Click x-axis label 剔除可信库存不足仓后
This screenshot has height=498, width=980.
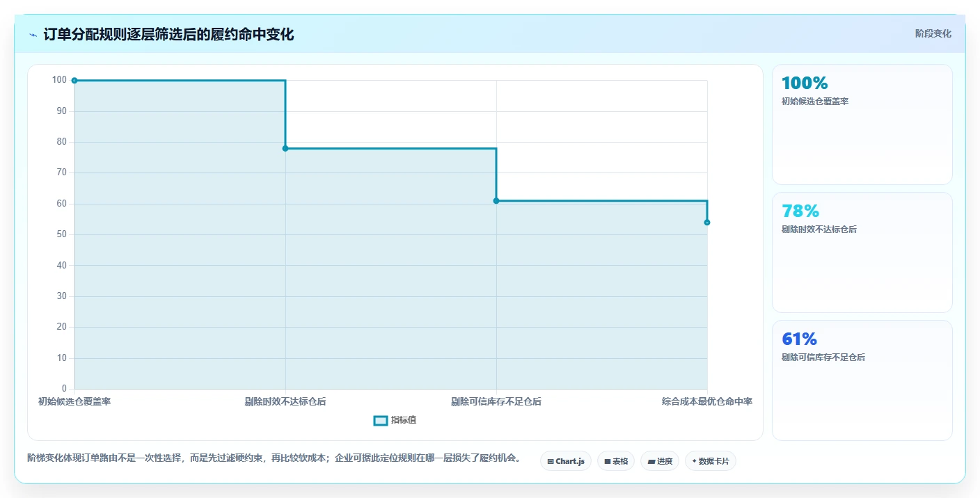(496, 401)
